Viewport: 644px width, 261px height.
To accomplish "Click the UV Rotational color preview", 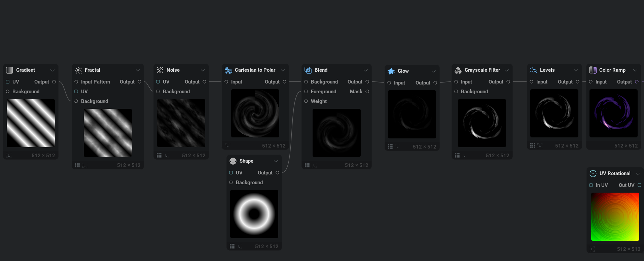I will tap(615, 217).
